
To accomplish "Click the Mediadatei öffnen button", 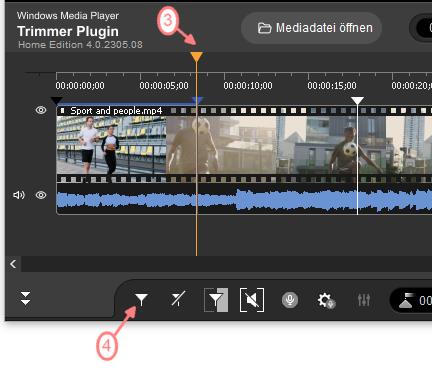I will (x=311, y=28).
